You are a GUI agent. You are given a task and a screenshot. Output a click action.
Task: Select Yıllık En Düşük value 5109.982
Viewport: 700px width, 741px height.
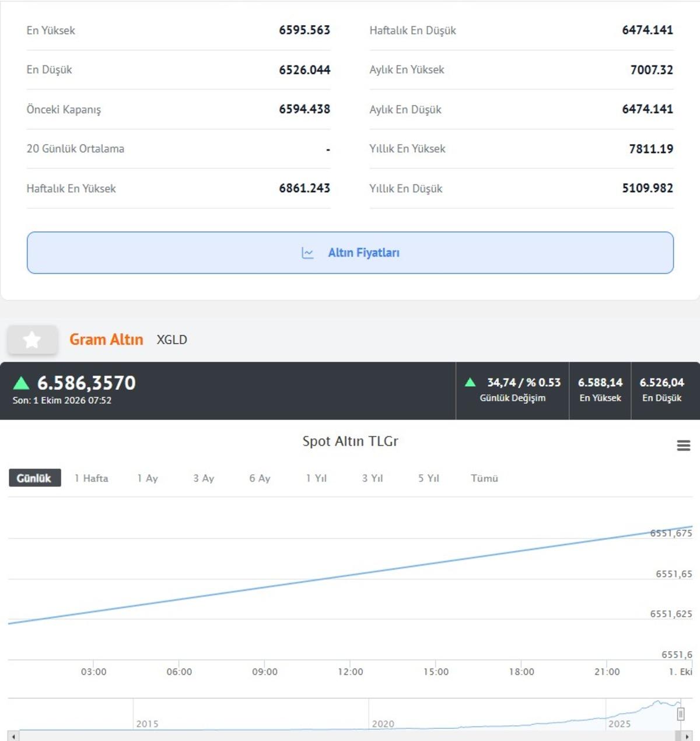click(647, 188)
